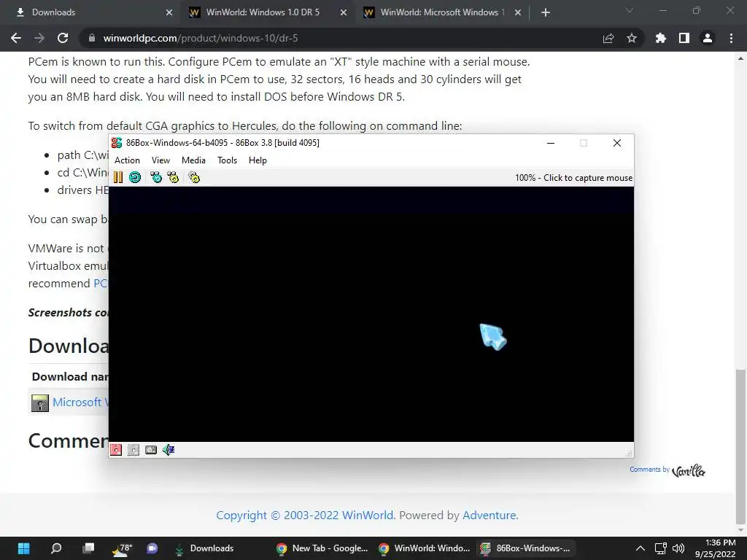
Task: Open a new browser tab
Action: (x=546, y=12)
